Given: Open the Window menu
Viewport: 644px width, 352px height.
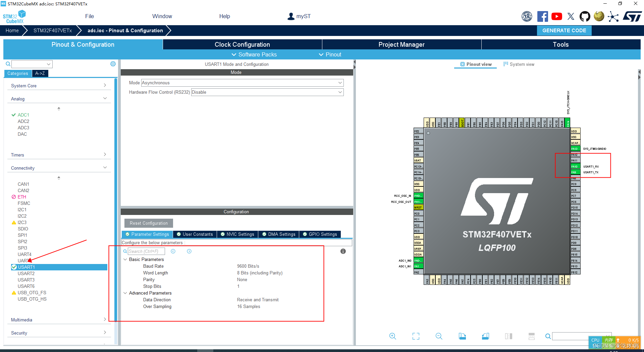Looking at the screenshot, I should [x=162, y=16].
